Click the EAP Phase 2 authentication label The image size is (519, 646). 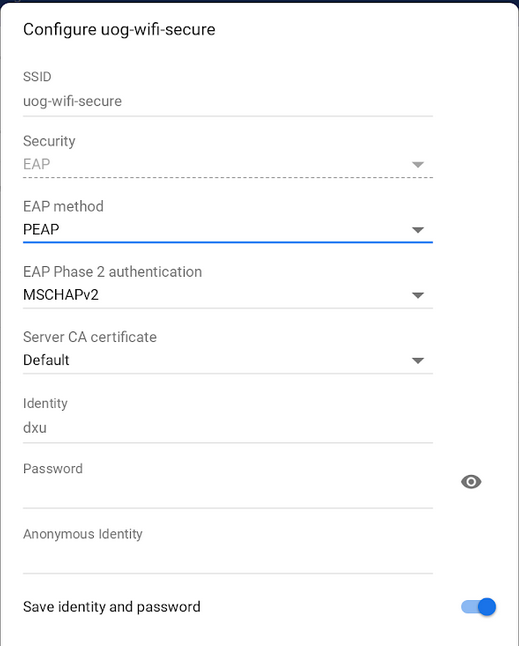(112, 272)
